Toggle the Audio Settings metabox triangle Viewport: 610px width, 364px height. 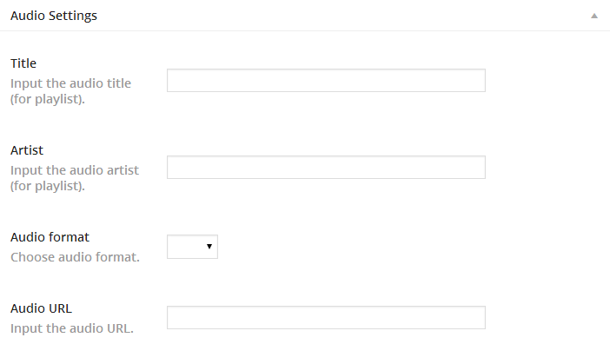tap(594, 16)
